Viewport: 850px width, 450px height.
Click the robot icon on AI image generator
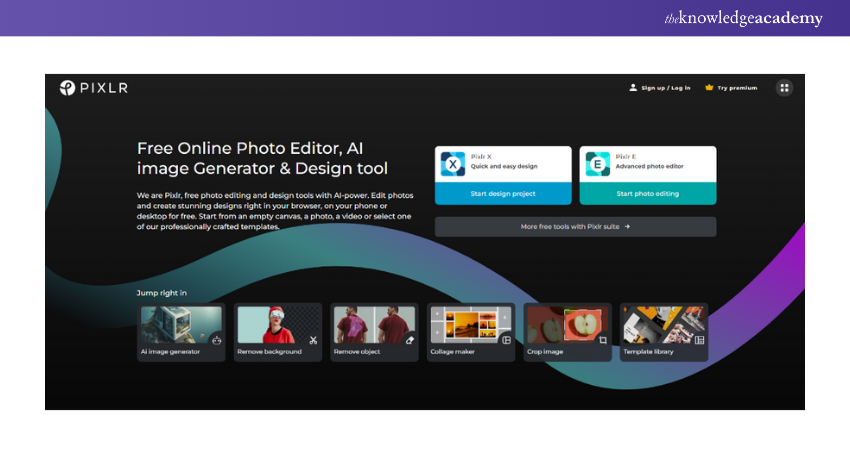click(216, 340)
